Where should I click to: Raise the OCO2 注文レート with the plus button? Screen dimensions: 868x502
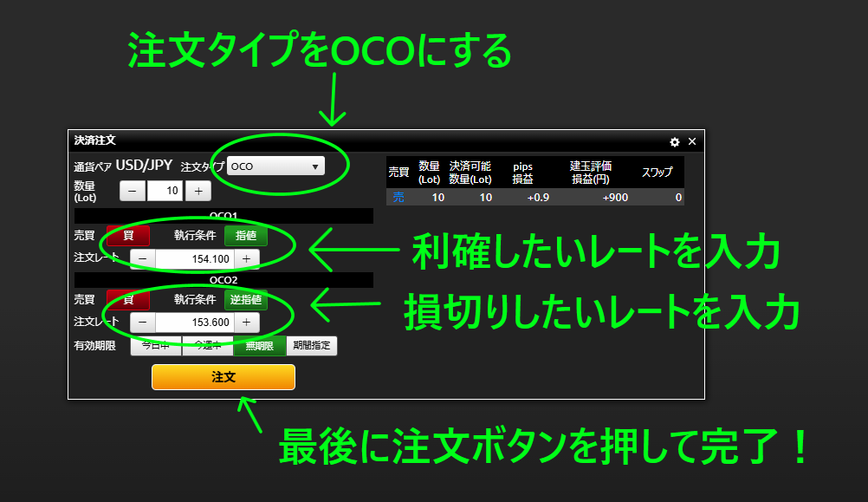pos(246,323)
